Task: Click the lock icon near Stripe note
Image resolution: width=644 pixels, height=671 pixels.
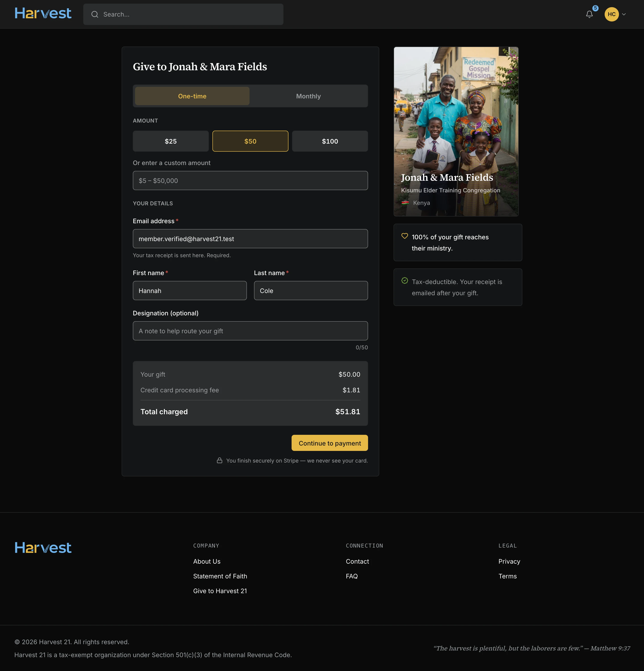Action: pos(220,461)
